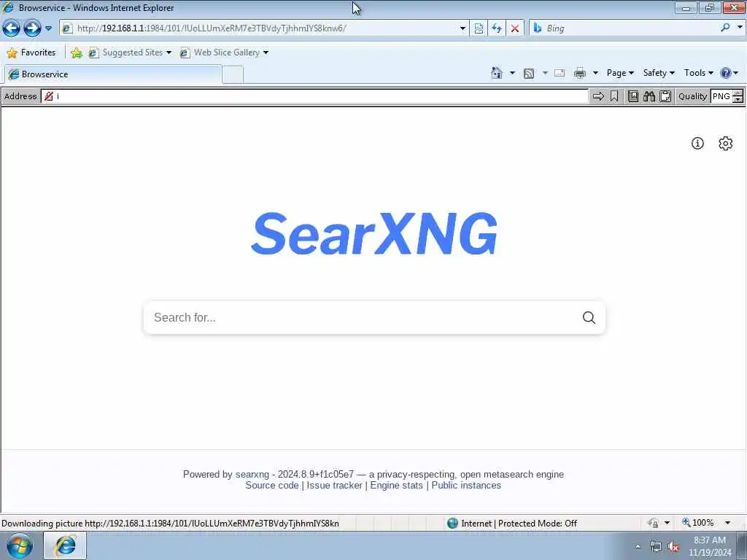Click the Quality PNG selector field
Viewport: 747px width, 560px height.
coord(721,96)
